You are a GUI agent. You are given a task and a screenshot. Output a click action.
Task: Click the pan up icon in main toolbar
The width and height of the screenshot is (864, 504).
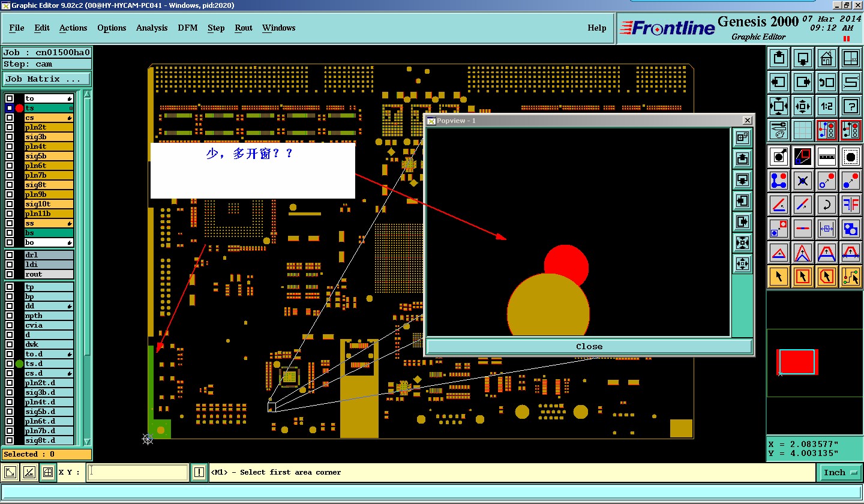coord(779,58)
